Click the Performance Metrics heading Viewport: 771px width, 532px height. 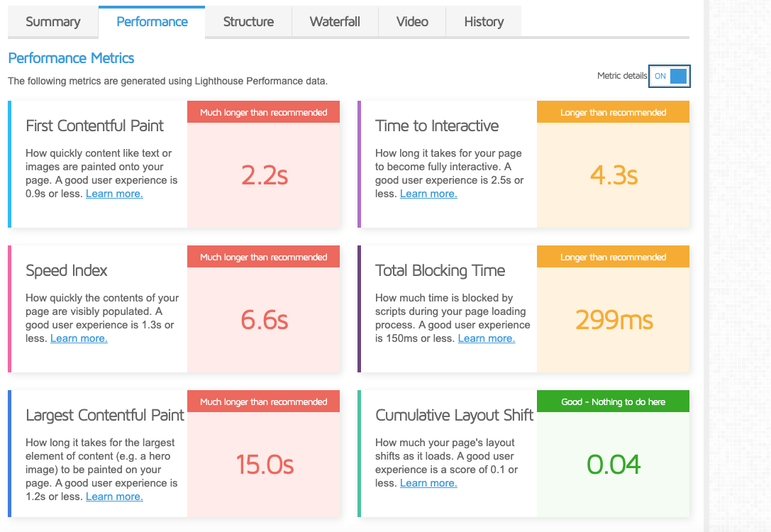[x=71, y=58]
